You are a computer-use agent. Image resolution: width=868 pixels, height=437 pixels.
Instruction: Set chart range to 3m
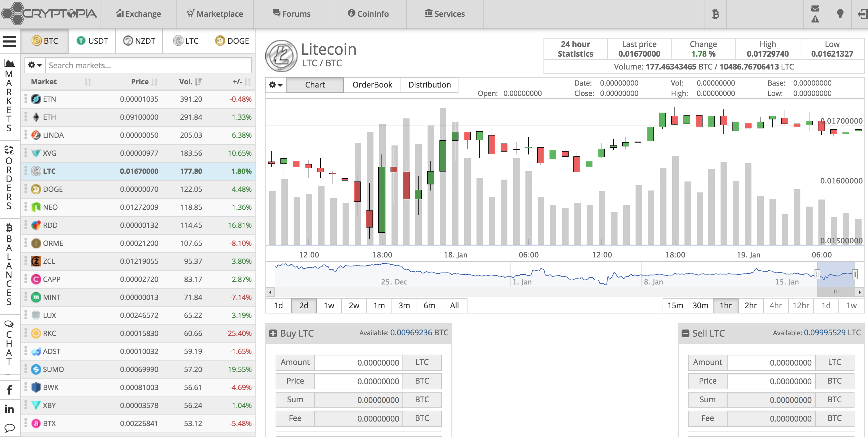[x=404, y=305]
